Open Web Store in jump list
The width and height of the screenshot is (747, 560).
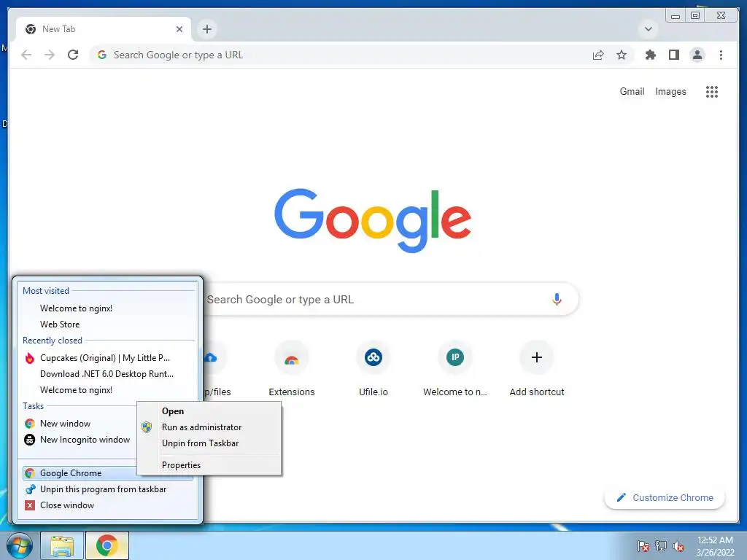(x=108, y=324)
